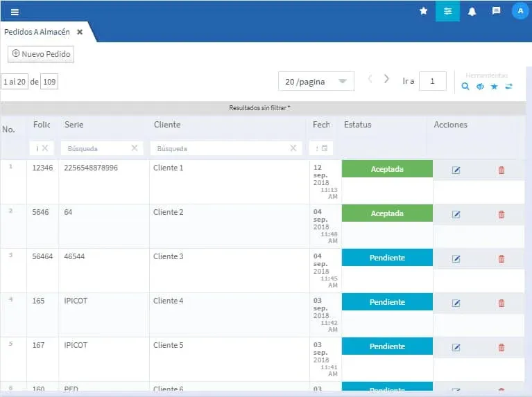The image size is (532, 397).
Task: Open the 20 /pagina page size dropdown
Action: coord(316,82)
